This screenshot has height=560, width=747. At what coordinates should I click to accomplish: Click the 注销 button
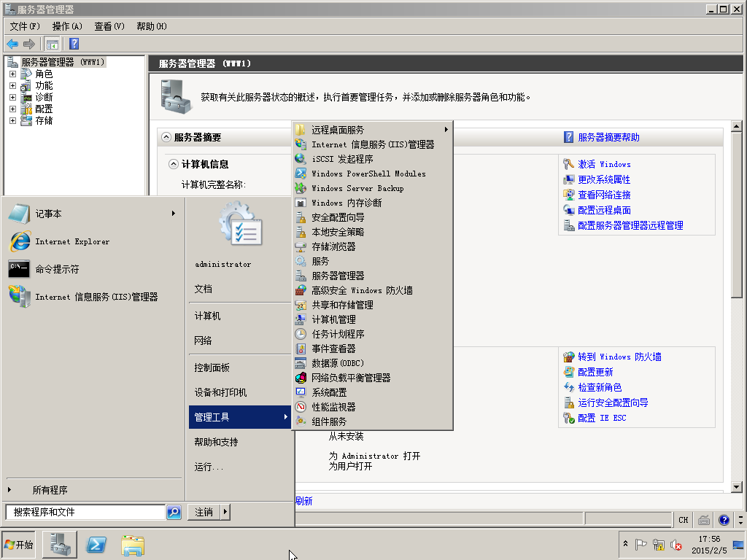(204, 512)
